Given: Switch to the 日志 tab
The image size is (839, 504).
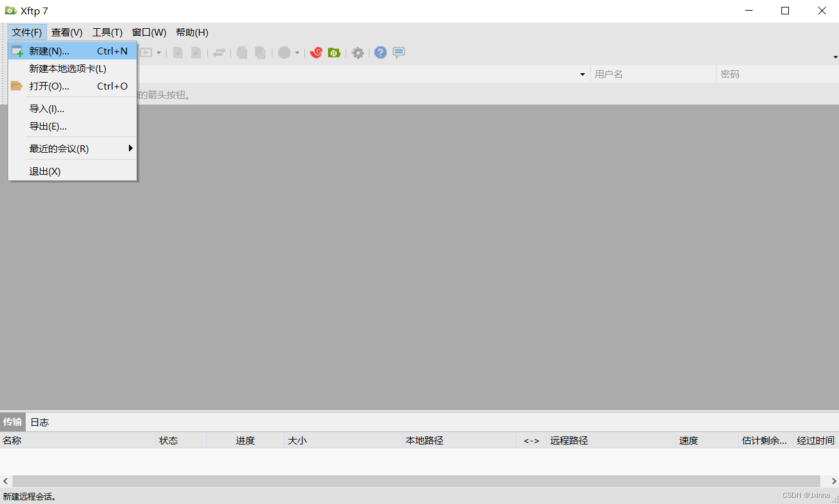Looking at the screenshot, I should click(39, 422).
